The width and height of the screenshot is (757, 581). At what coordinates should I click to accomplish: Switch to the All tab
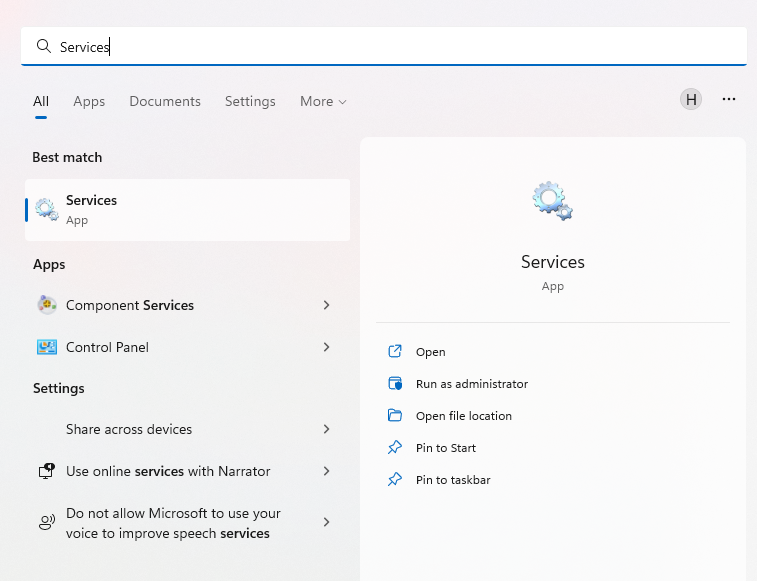coord(41,101)
